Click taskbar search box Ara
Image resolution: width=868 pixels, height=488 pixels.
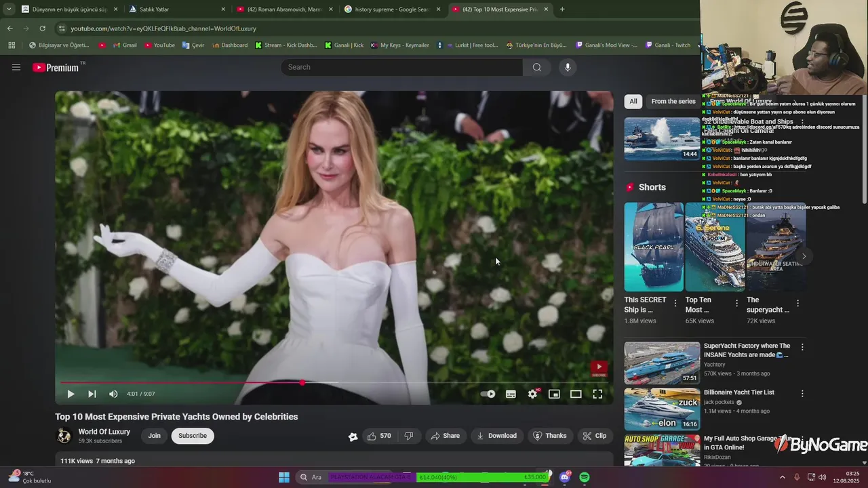pyautogui.click(x=312, y=477)
